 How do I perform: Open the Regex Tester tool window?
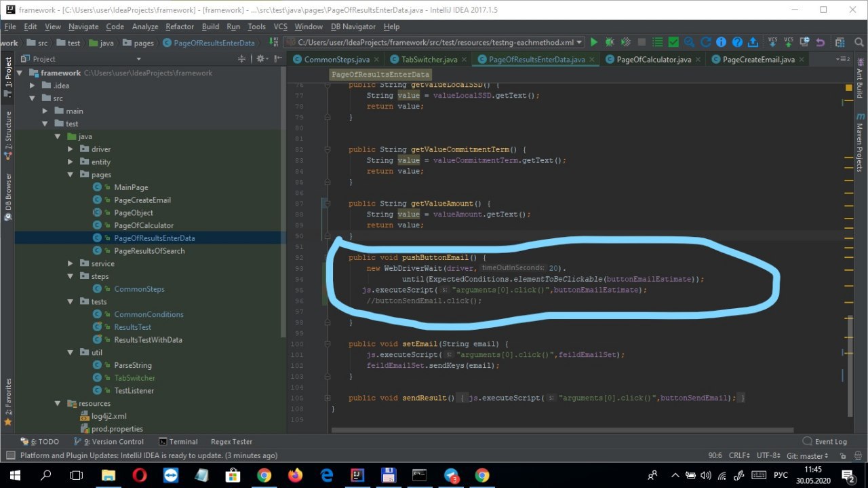[x=231, y=441]
